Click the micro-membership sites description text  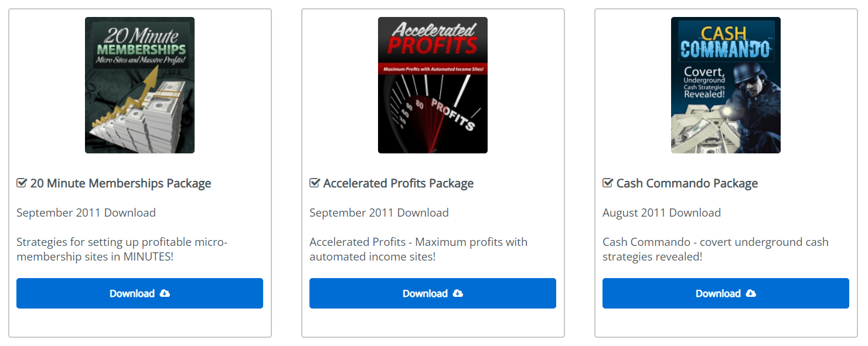122,249
